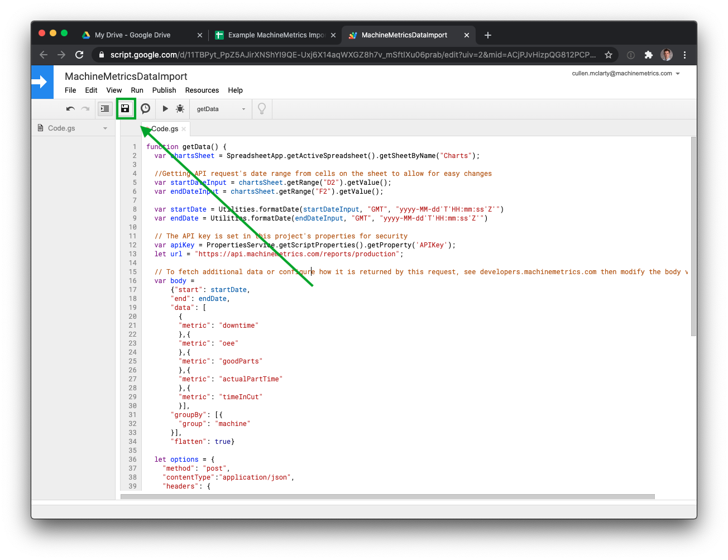The image size is (728, 560).
Task: Close the Code.gs editor tab
Action: click(184, 129)
